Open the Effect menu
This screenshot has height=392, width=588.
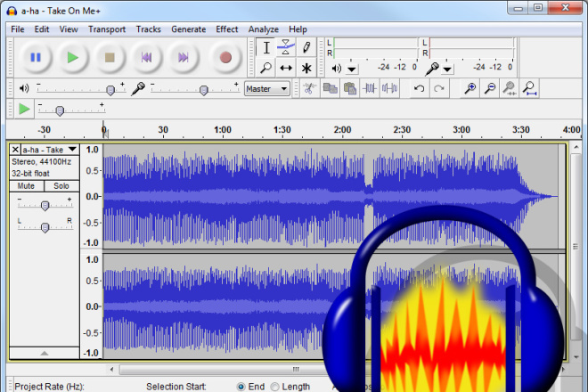(x=227, y=29)
